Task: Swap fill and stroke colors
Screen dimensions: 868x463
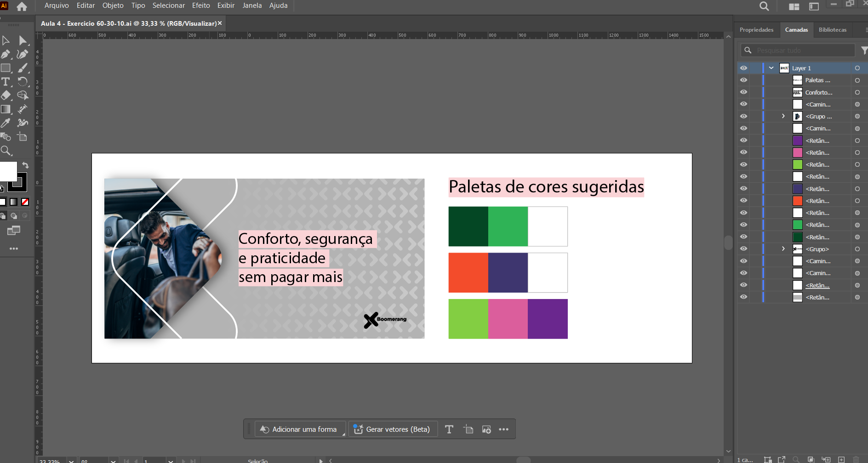Action: tap(26, 165)
